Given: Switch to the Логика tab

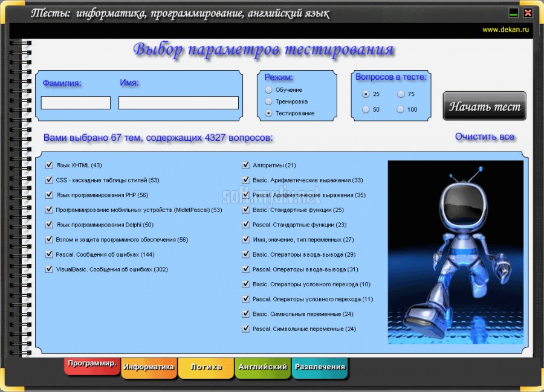Looking at the screenshot, I should pyautogui.click(x=206, y=367).
